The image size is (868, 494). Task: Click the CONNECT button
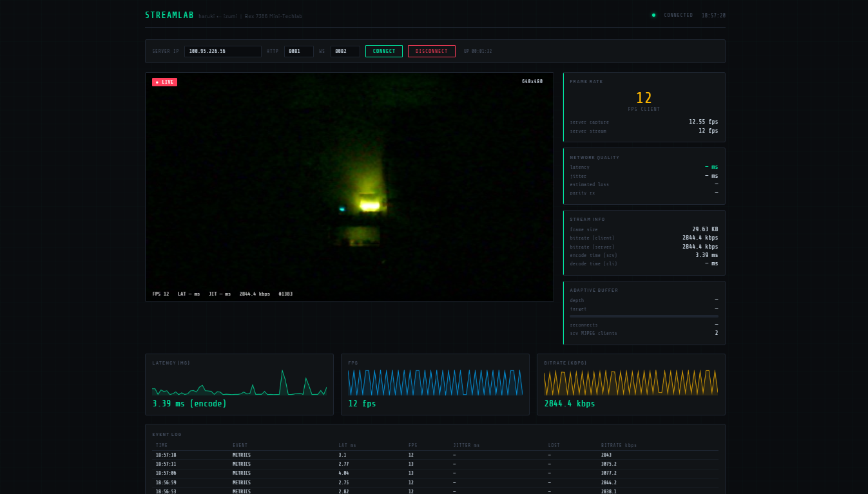tap(384, 51)
